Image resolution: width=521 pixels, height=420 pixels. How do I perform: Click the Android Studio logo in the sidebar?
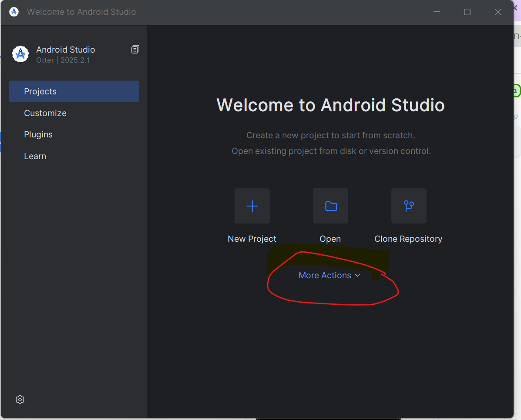[20, 54]
